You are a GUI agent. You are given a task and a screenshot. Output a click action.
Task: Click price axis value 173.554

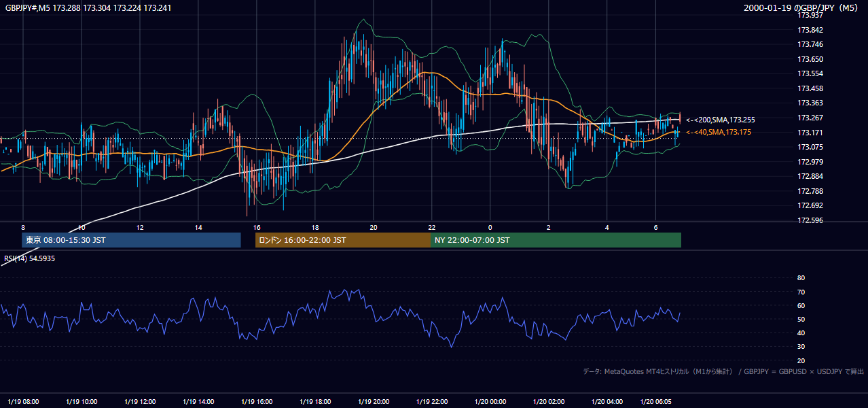pyautogui.click(x=810, y=73)
